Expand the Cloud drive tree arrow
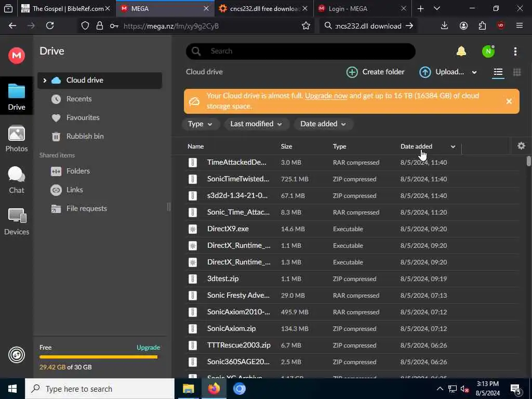The height and width of the screenshot is (399, 532). pyautogui.click(x=45, y=81)
